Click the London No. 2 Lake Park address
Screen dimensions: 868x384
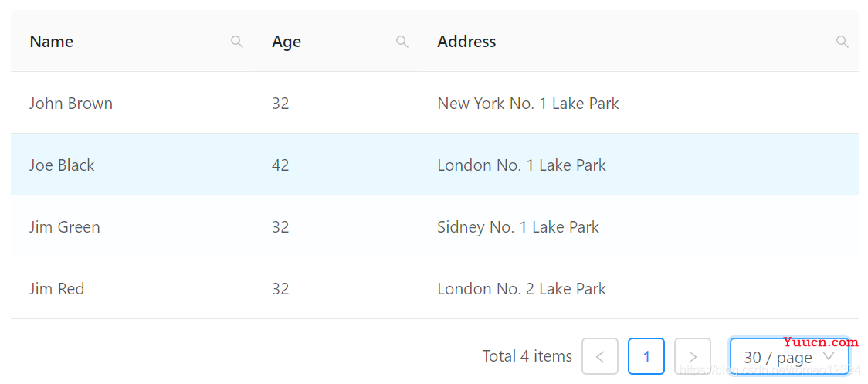click(521, 289)
